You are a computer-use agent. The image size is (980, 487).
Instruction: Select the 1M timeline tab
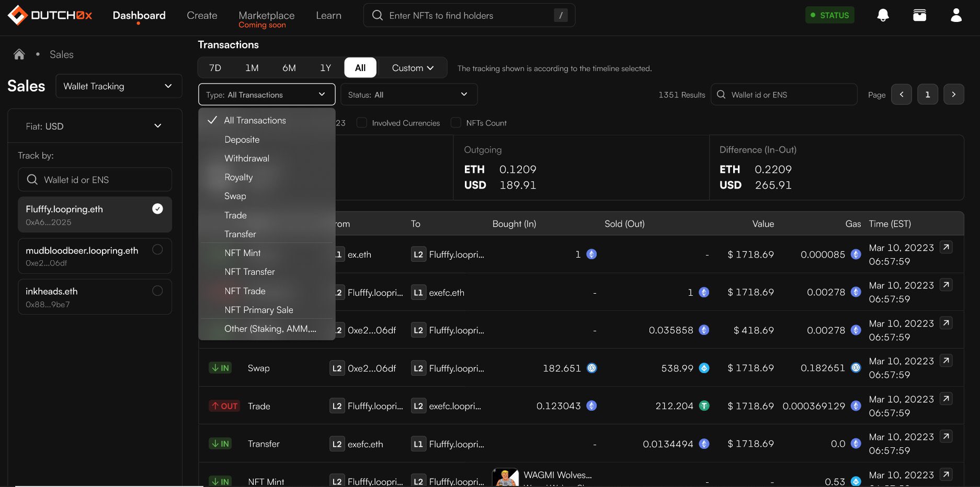(x=252, y=68)
